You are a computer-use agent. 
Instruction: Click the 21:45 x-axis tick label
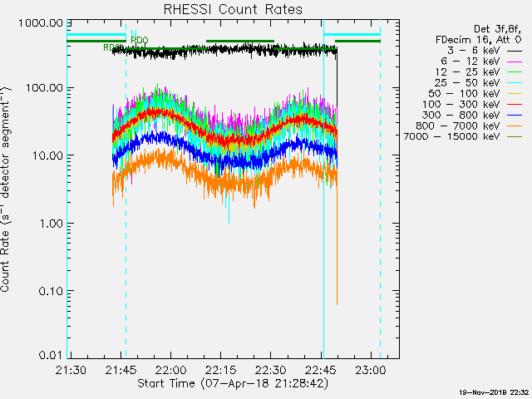[x=121, y=370]
